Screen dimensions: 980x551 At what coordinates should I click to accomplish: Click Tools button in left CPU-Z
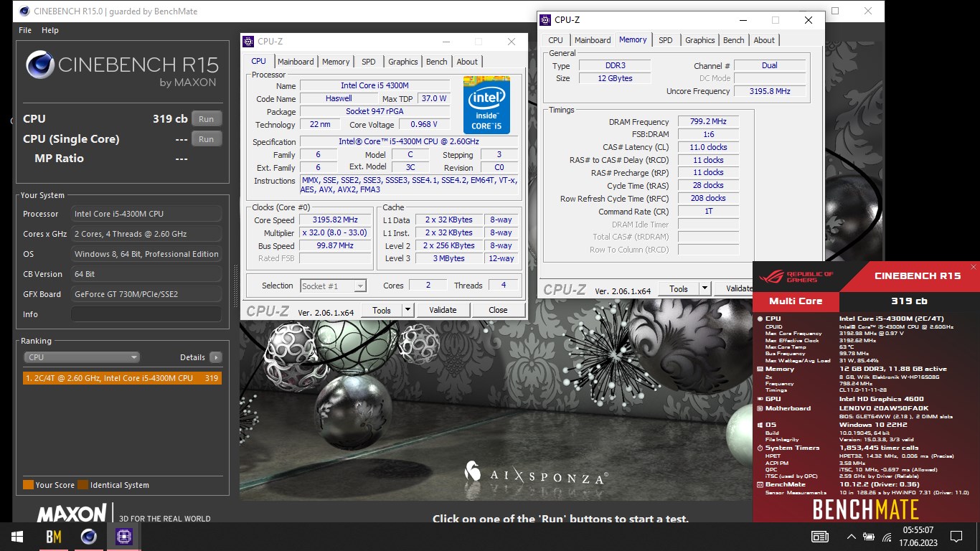382,310
